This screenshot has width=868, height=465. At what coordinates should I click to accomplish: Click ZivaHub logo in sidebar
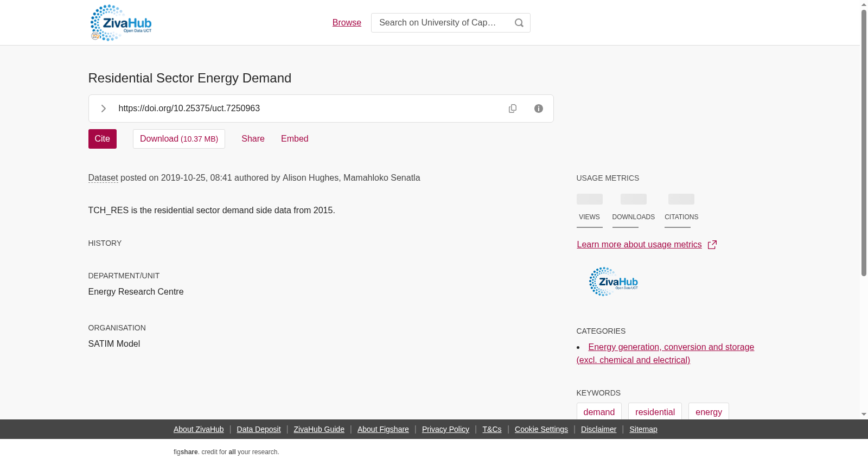pyautogui.click(x=614, y=282)
